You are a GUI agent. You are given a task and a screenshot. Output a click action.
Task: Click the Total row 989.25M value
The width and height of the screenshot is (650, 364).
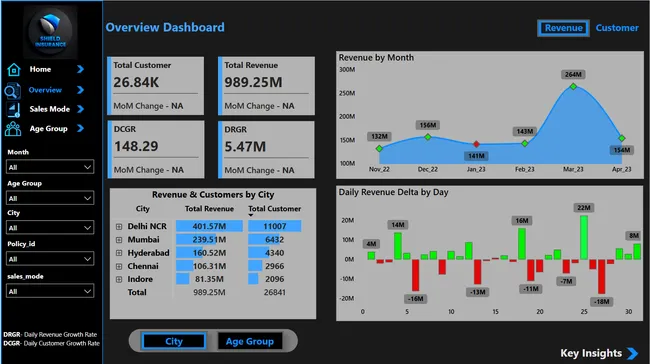pos(209,292)
